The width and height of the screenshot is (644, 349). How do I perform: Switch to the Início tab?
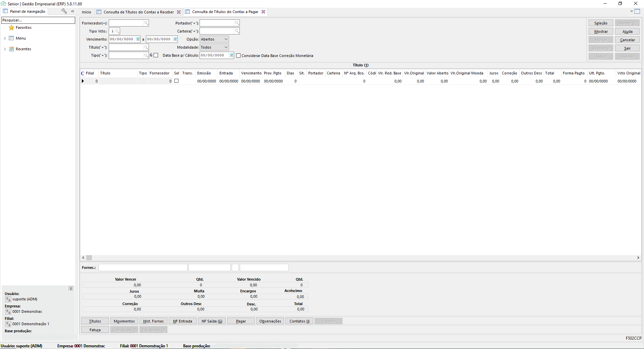point(87,12)
